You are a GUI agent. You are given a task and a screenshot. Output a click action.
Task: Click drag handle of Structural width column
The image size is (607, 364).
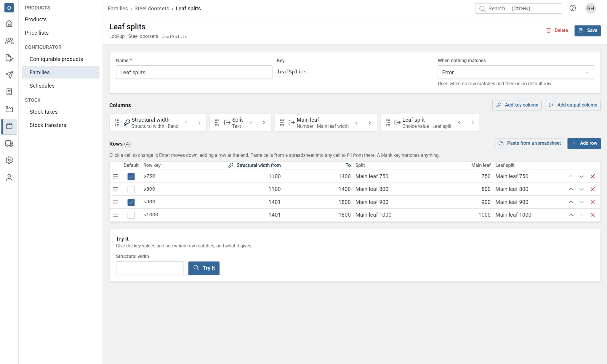click(x=117, y=123)
